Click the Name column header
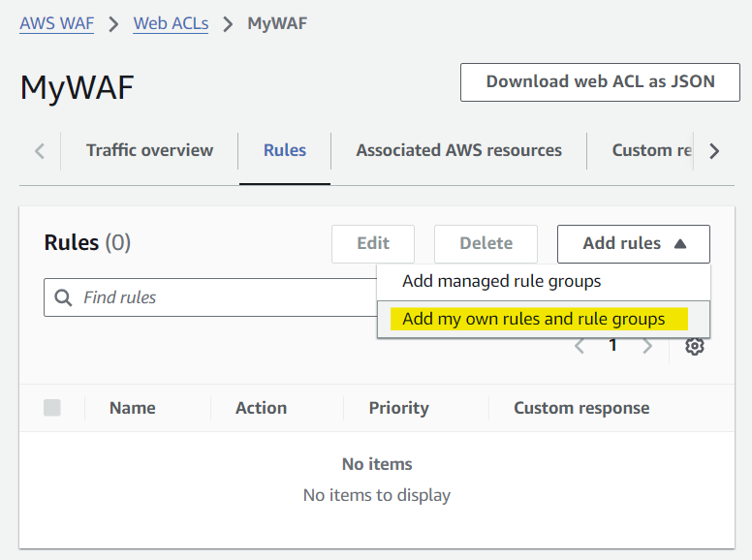The image size is (752, 560). point(133,408)
